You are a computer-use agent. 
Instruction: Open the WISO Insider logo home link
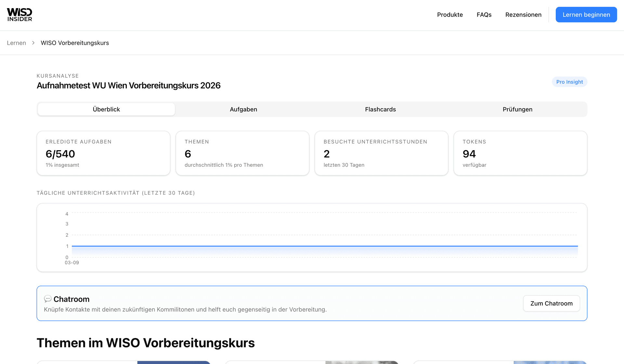click(x=19, y=15)
